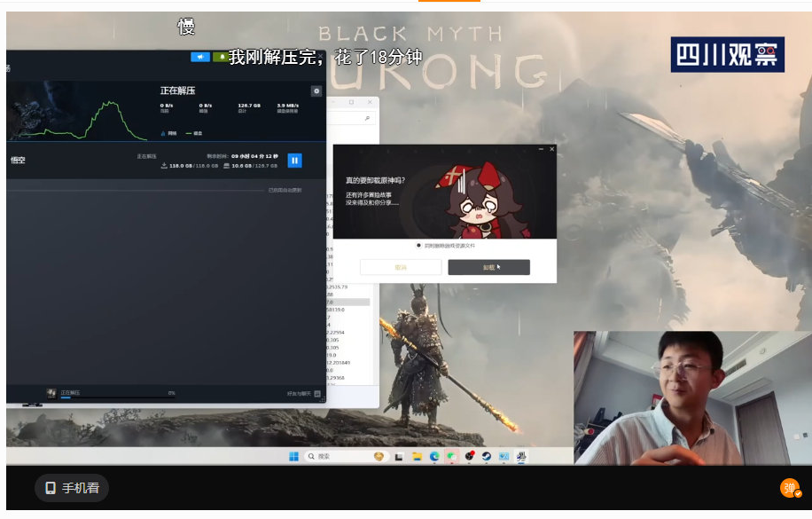Screen dimensions: 812x519
Task: Click the taskbar icon with red notification badge
Action: 469,456
